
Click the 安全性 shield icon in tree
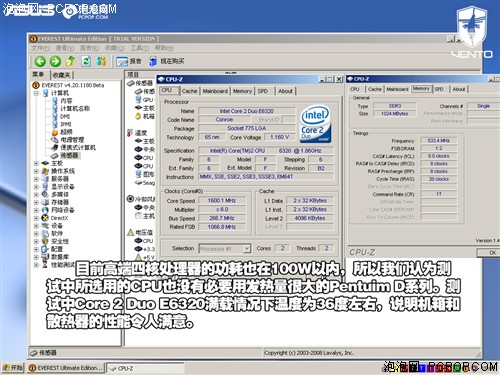[x=45, y=241]
